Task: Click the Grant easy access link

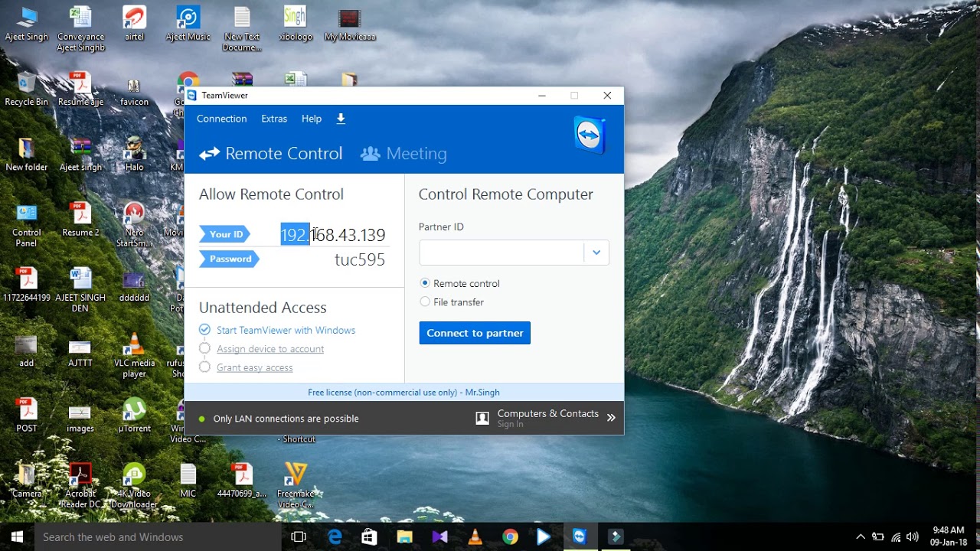Action: 255,367
